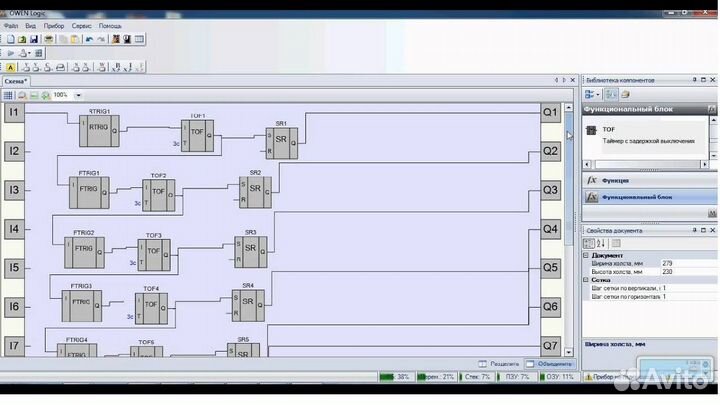Open an existing project
Screen dimensions: 720x405
22,39
